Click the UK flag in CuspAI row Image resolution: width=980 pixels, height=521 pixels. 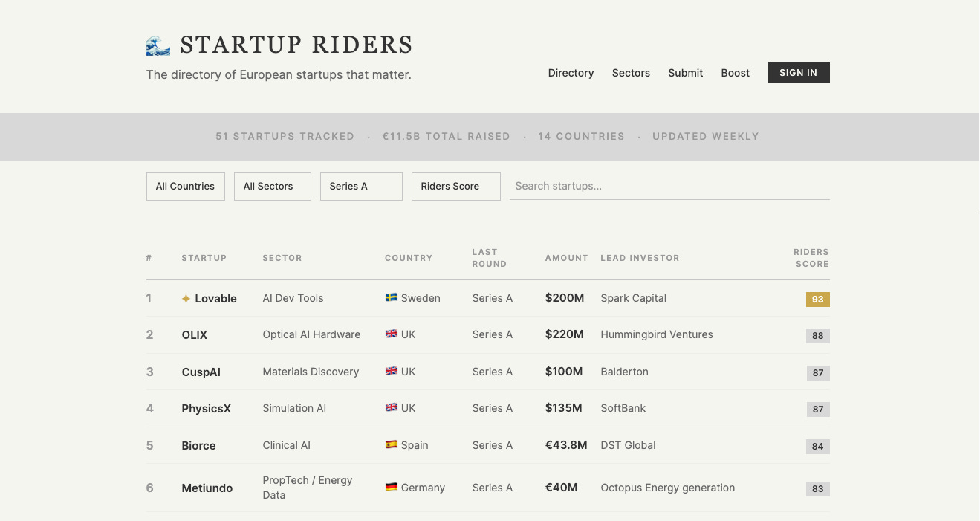pyautogui.click(x=392, y=372)
